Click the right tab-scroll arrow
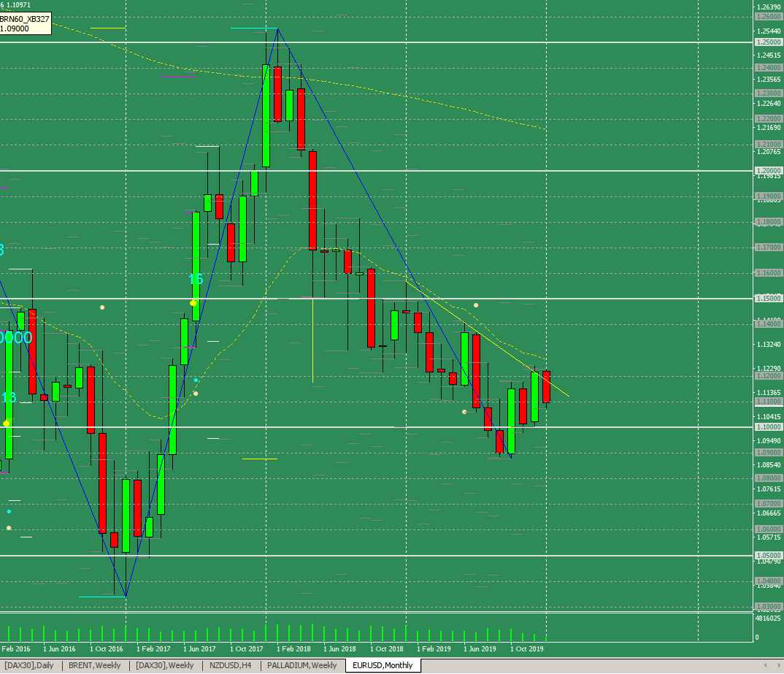The height and width of the screenshot is (674, 784). (778, 665)
